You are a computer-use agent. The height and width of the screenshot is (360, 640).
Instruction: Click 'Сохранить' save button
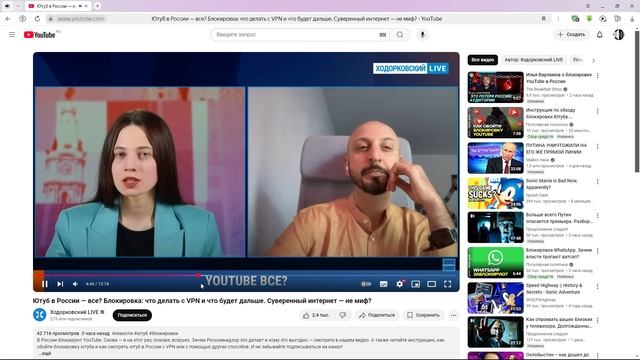tap(423, 315)
